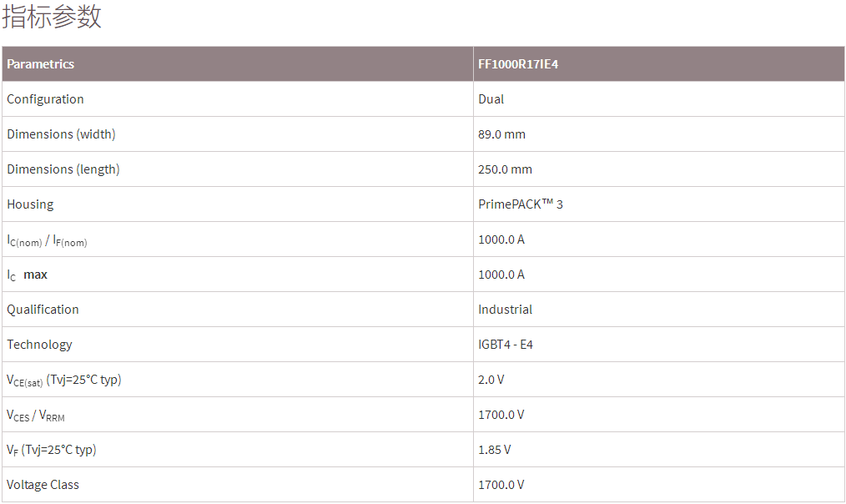Click the Configuration row label
Viewport: 846px width, 504px height.
(45, 99)
